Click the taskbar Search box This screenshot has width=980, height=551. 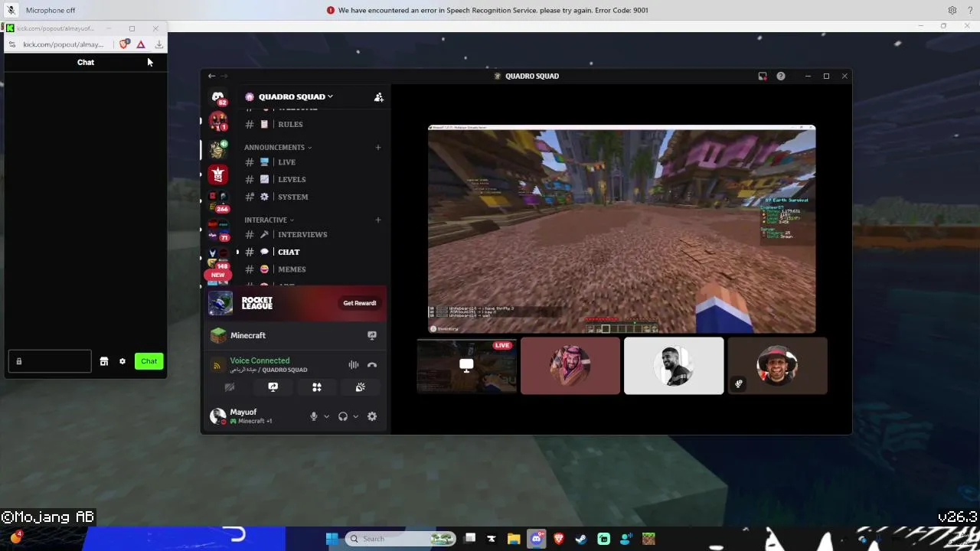400,539
